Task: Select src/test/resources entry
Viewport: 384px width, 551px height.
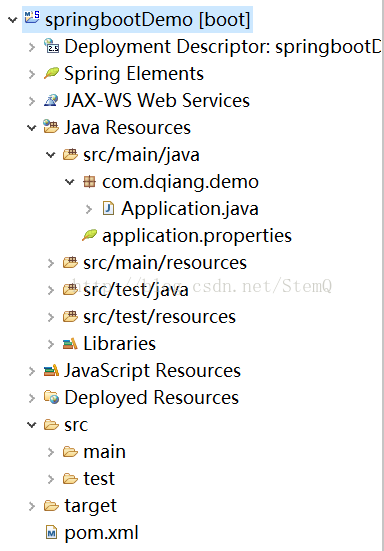Action: (159, 317)
